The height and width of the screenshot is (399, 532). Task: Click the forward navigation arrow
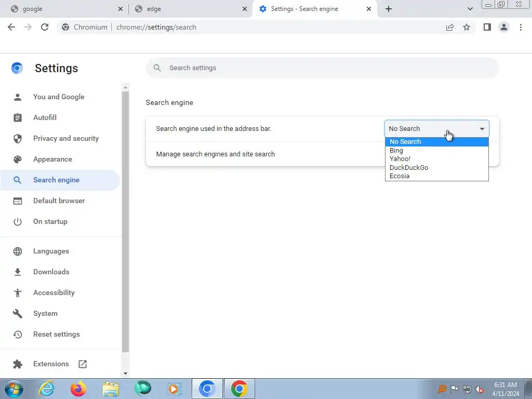point(28,27)
